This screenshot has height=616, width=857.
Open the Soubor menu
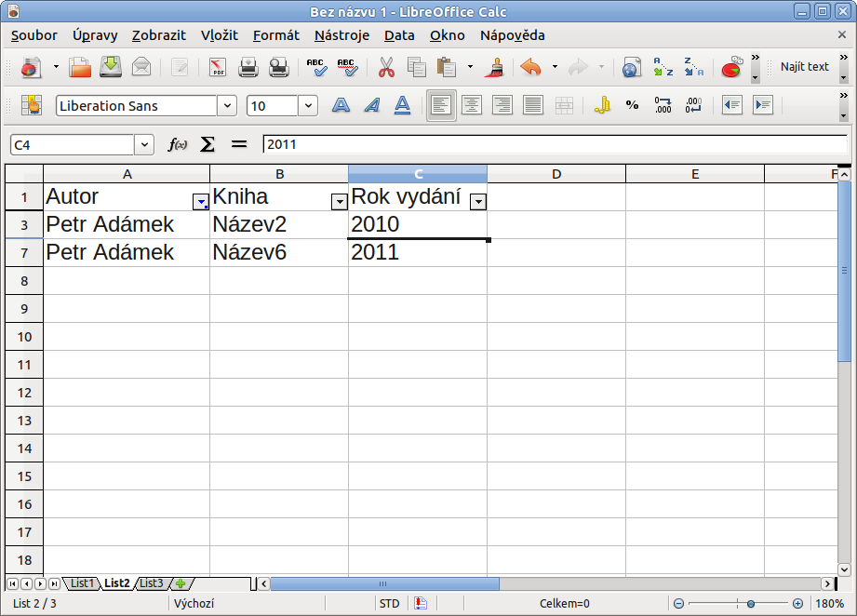coord(33,35)
